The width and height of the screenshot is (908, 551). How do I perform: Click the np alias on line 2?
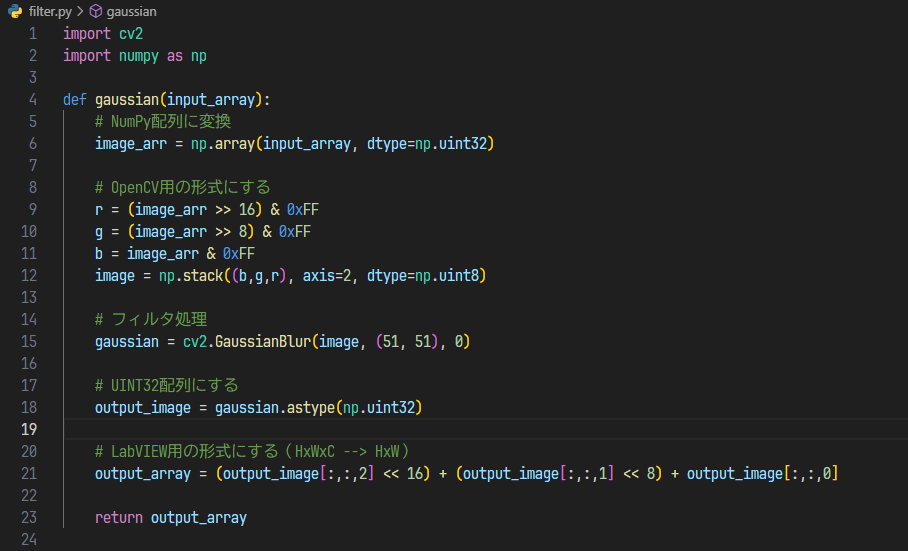pos(199,56)
